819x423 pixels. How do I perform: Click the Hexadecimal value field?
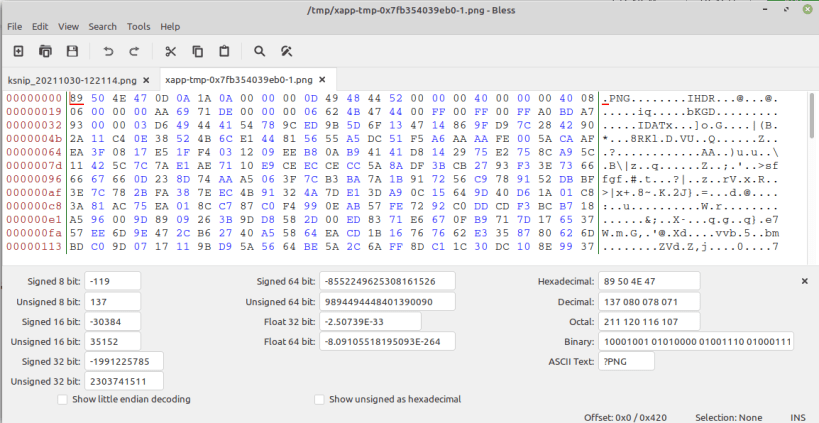point(649,281)
